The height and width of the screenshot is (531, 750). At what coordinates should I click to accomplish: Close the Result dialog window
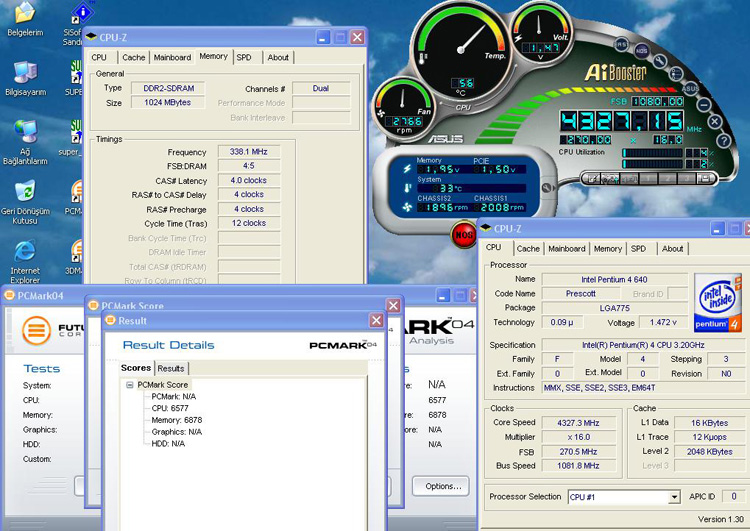376,321
